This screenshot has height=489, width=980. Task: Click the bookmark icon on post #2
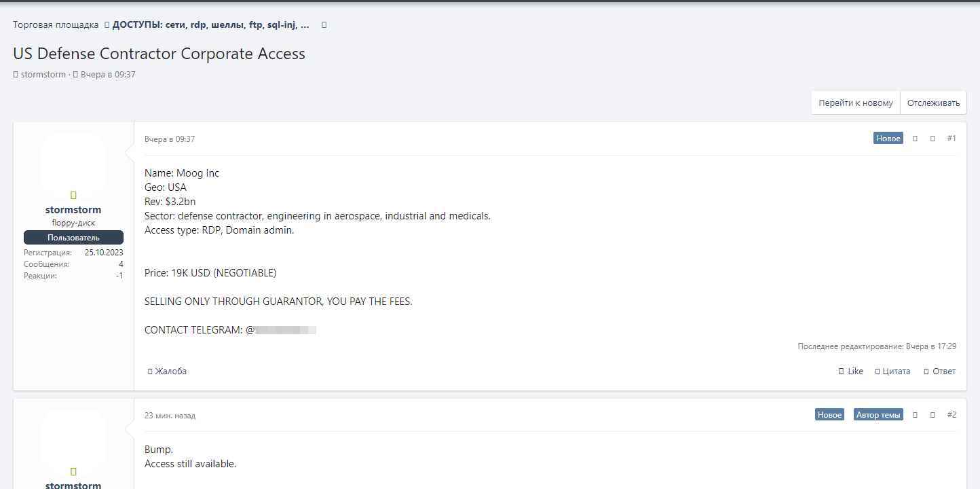coord(933,414)
